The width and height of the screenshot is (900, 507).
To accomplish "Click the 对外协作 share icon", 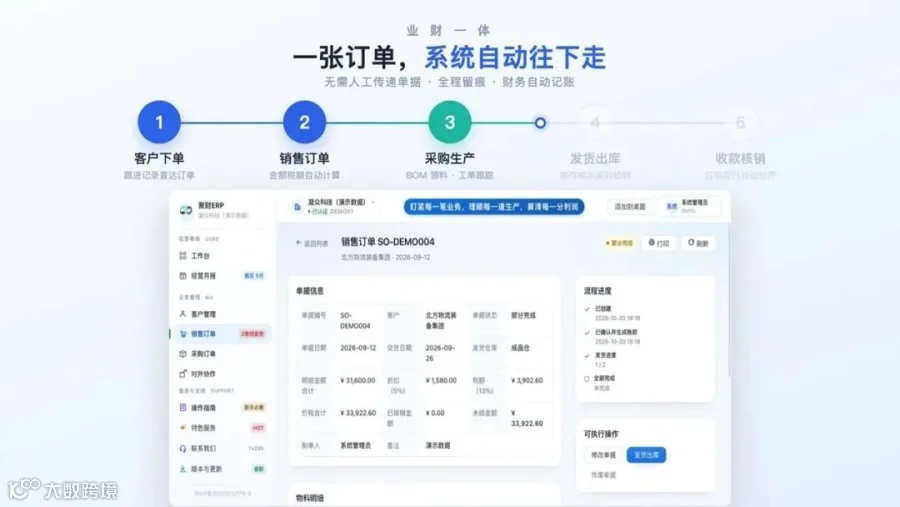I will (183, 374).
